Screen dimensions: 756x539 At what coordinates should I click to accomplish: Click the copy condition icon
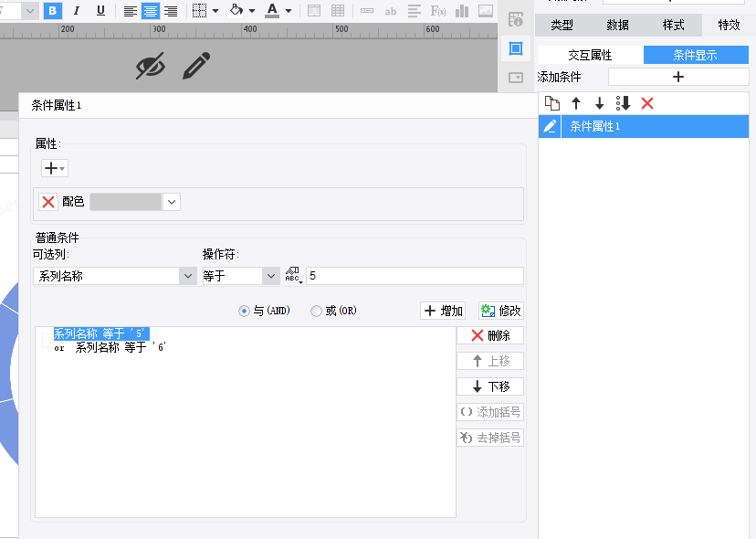(552, 103)
